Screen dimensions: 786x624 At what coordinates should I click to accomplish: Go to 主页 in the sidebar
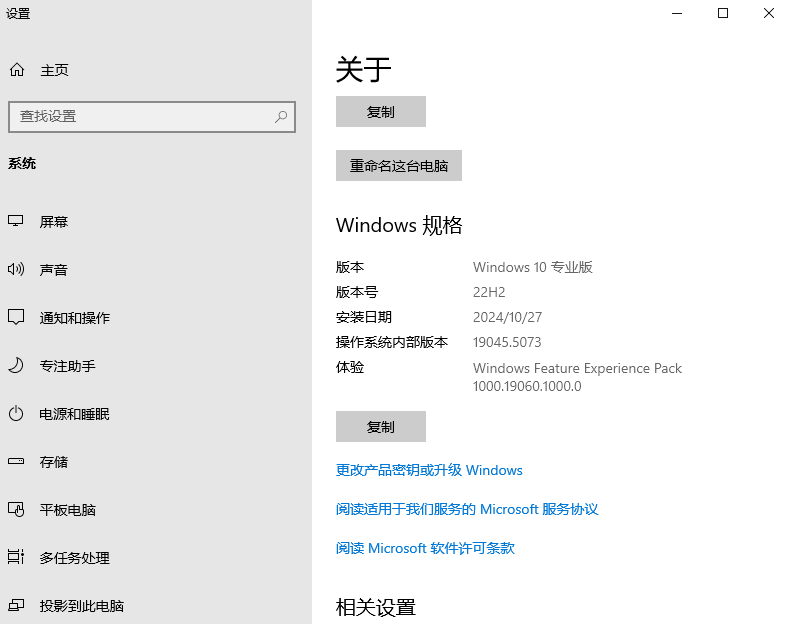54,70
